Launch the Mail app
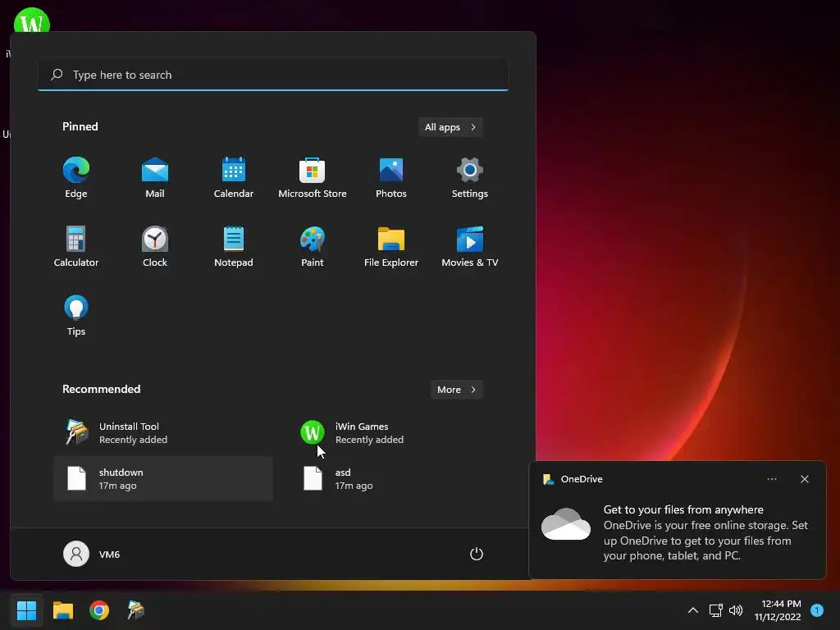This screenshot has width=840, height=630. point(155,178)
